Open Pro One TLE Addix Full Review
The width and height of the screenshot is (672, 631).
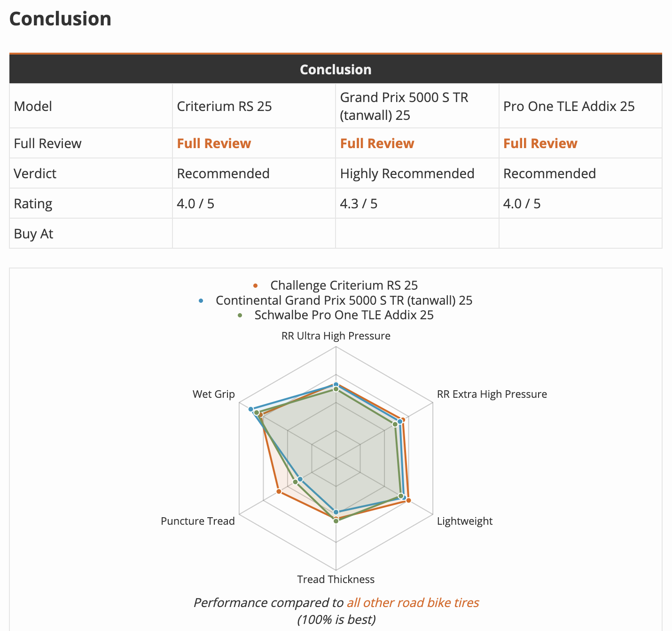tap(540, 143)
